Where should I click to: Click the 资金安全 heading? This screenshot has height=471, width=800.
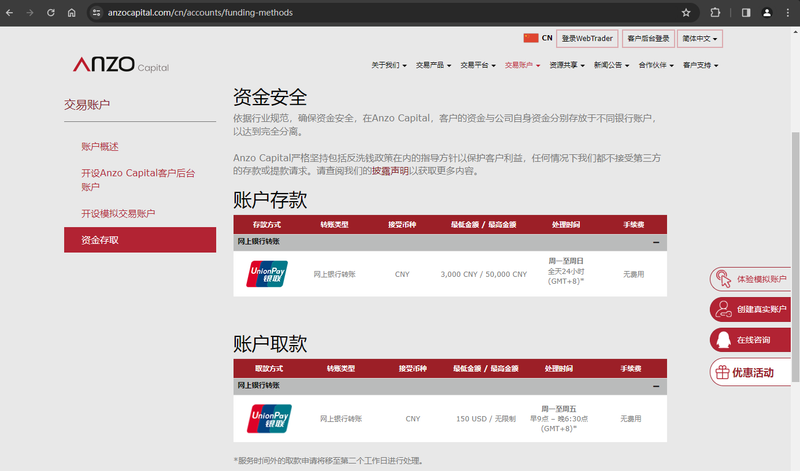coord(270,97)
